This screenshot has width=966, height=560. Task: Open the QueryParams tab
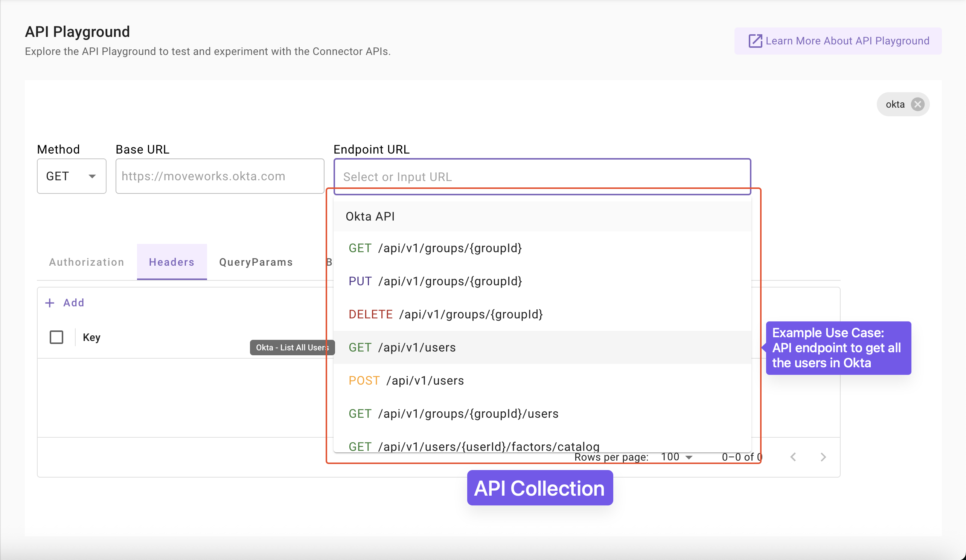pos(256,262)
